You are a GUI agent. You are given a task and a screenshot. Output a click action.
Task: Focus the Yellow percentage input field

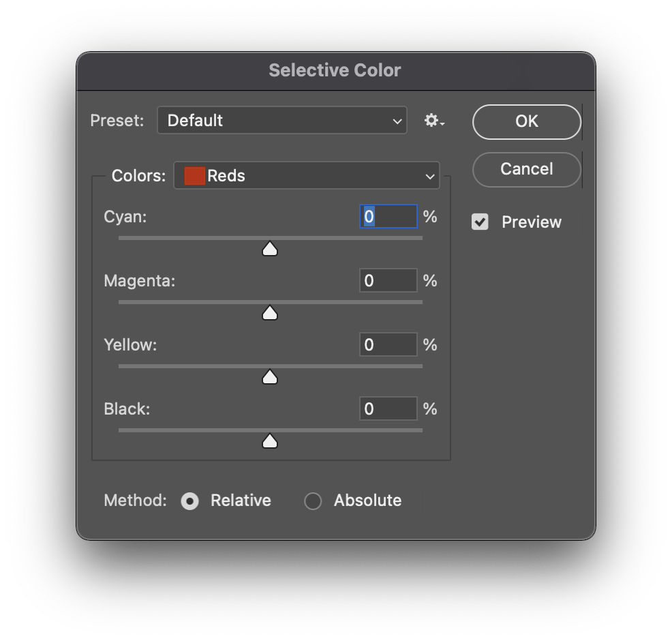(388, 345)
